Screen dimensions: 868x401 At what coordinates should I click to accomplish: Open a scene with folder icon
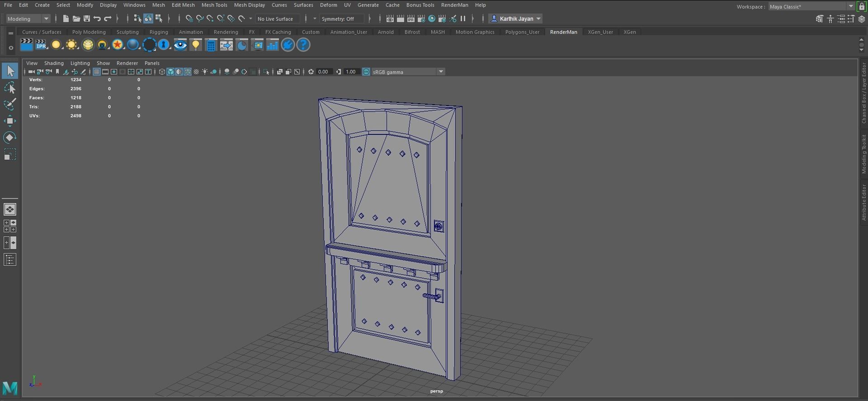(x=76, y=19)
